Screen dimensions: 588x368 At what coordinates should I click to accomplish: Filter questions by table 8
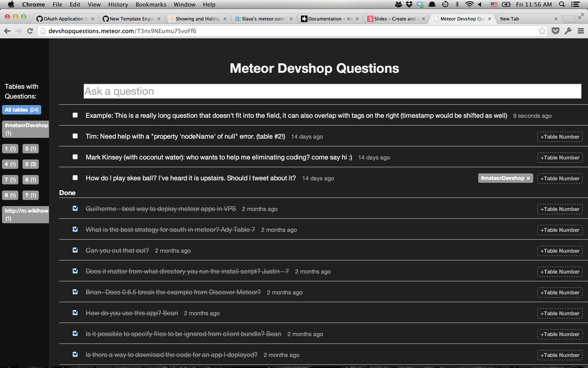pos(31,180)
